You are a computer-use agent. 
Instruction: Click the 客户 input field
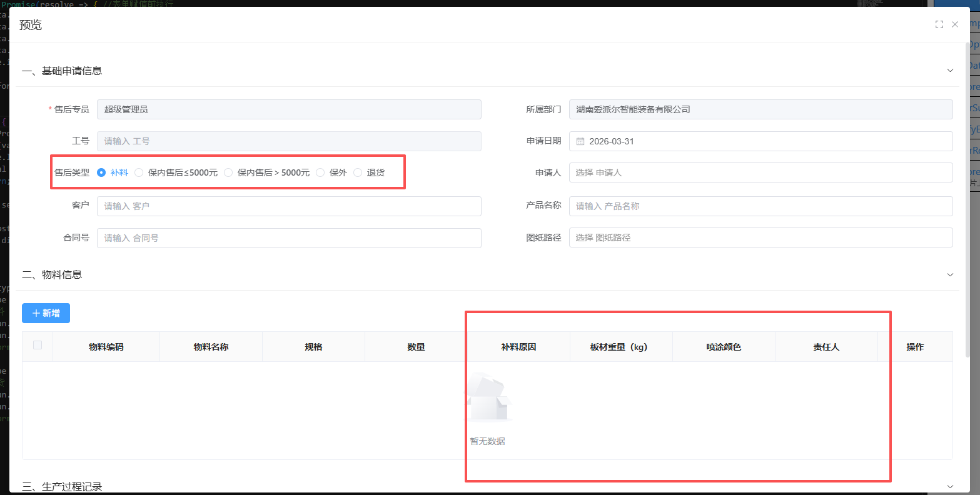[289, 206]
